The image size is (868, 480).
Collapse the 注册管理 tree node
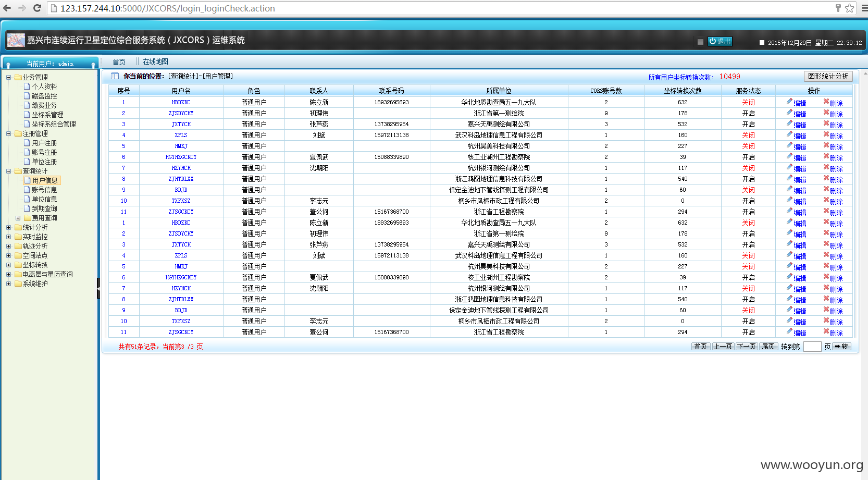pyautogui.click(x=8, y=133)
